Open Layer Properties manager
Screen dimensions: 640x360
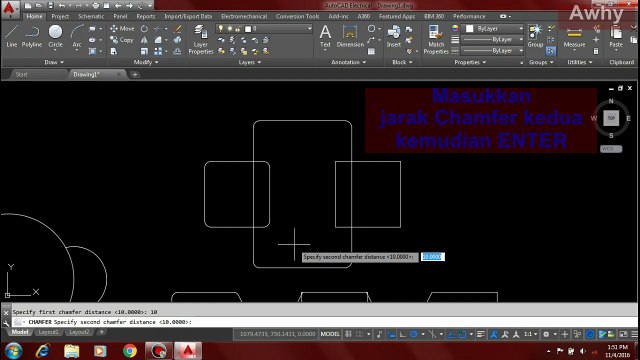pyautogui.click(x=200, y=40)
